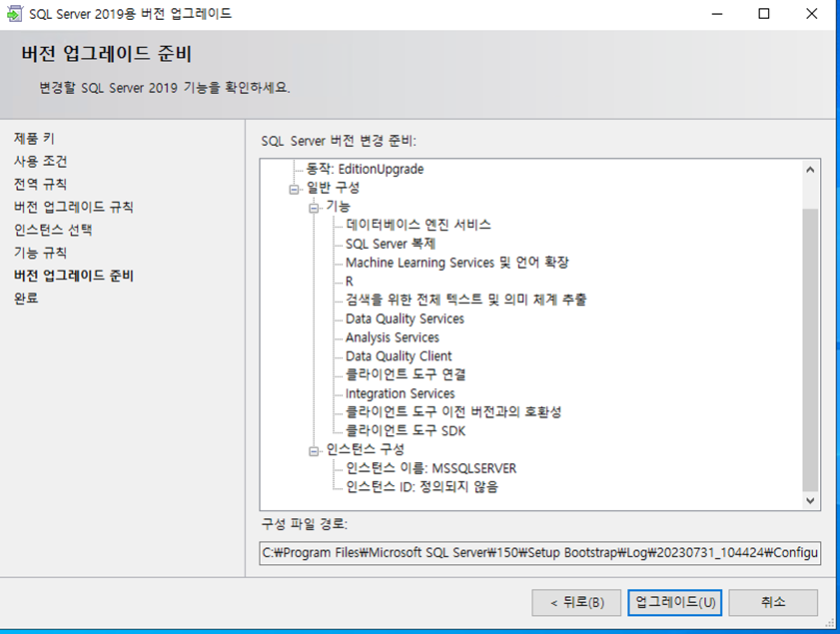Select the 인스턴스 구성 tree label
Screen dimensions: 840x634
click(366, 449)
